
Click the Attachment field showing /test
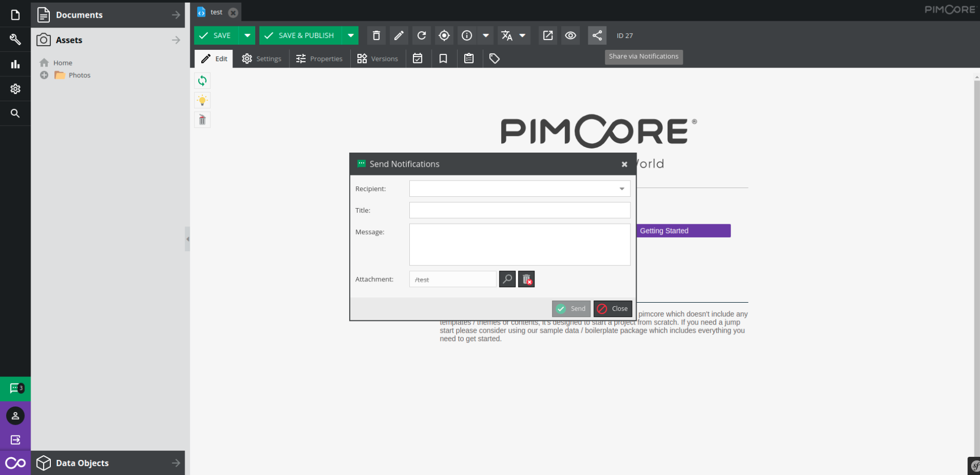coord(453,279)
